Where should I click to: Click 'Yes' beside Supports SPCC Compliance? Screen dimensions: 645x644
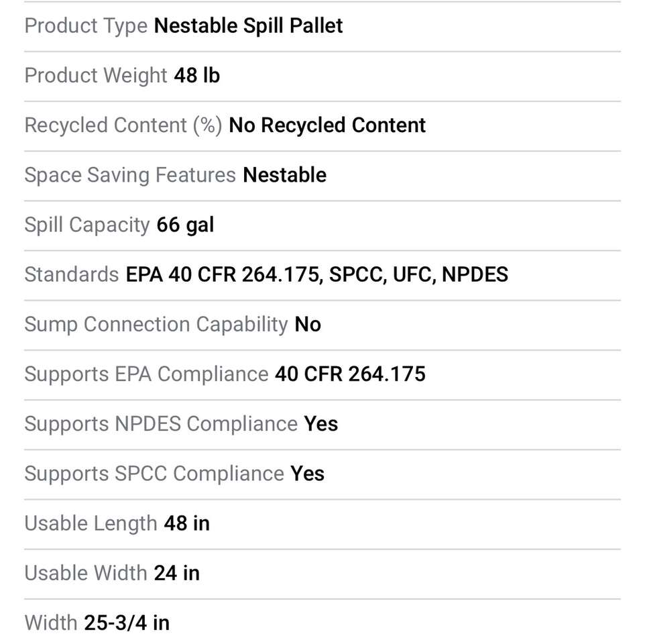click(x=307, y=473)
